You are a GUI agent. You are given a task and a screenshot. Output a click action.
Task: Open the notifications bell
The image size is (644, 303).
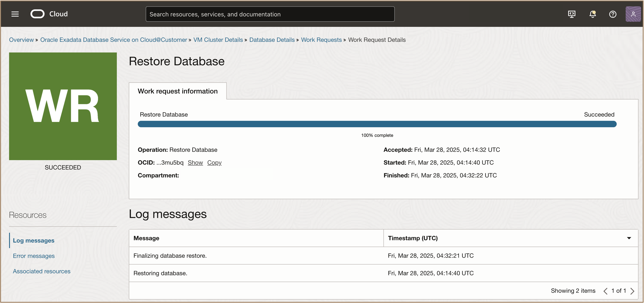(x=593, y=14)
